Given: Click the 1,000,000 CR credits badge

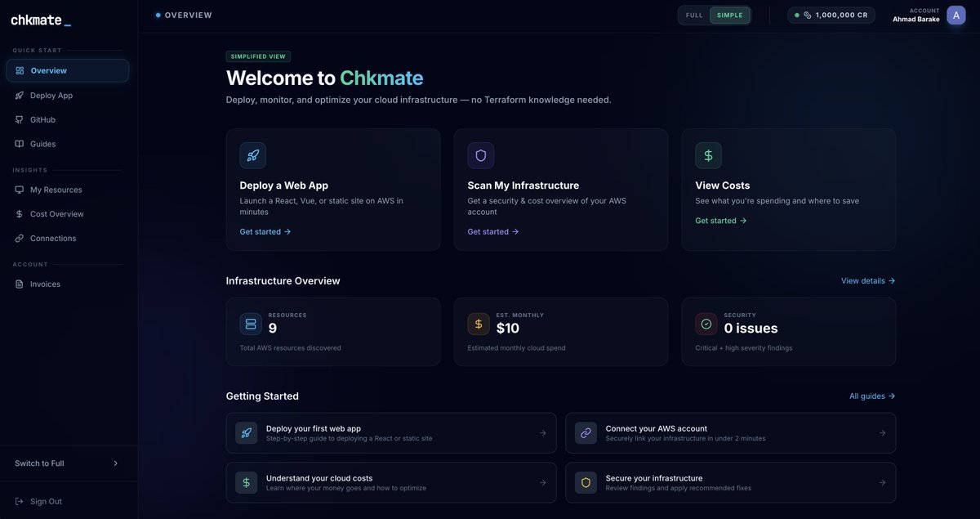Looking at the screenshot, I should 831,15.
